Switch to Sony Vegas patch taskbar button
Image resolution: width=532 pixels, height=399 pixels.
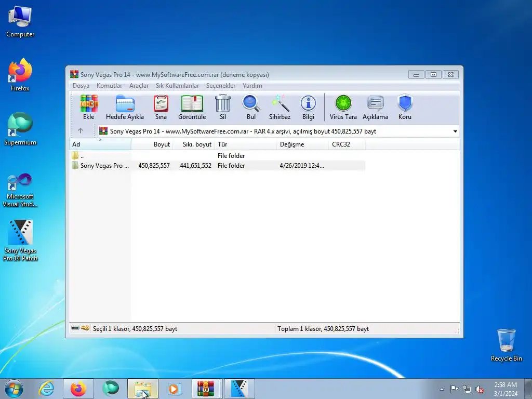239,389
